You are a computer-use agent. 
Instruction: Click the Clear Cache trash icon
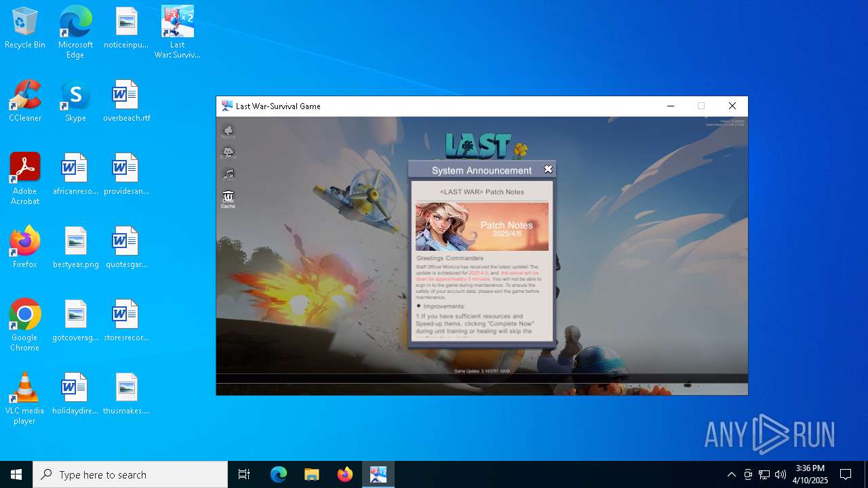tap(229, 199)
